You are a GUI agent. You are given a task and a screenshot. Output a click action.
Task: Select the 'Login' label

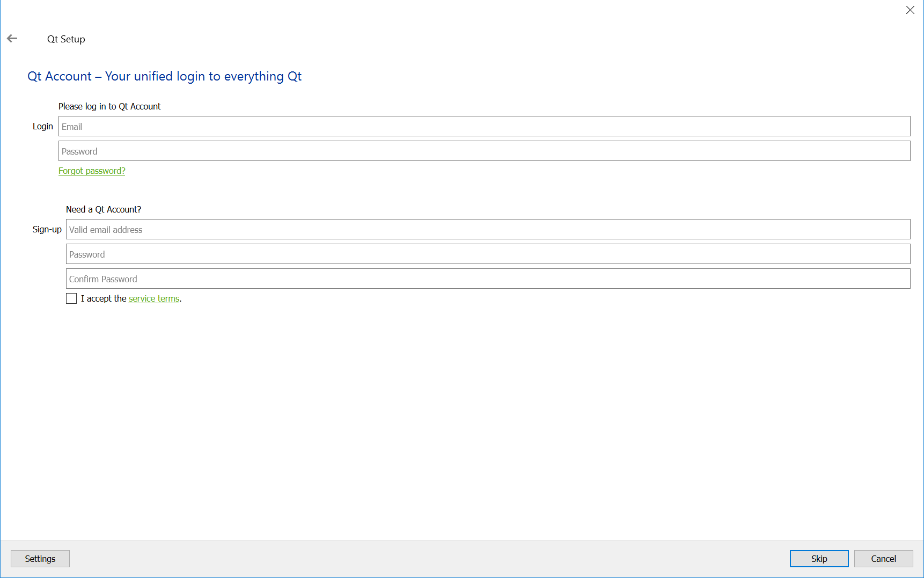coord(43,126)
